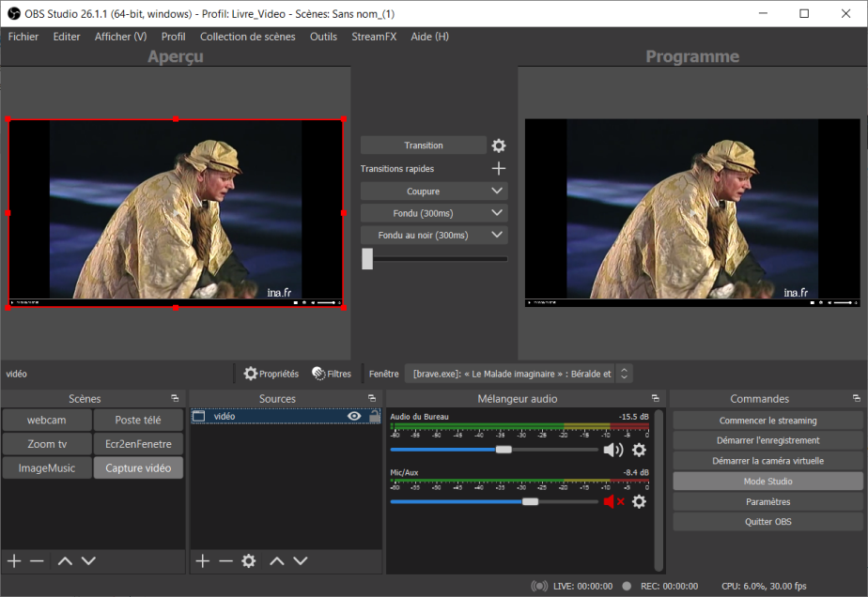Screen dimensions: 868x597
Task: Open the Editer menu
Action: pos(67,37)
